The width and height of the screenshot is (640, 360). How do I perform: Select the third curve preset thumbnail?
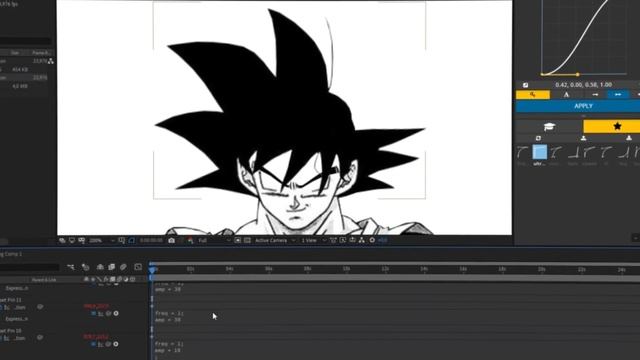tap(555, 152)
